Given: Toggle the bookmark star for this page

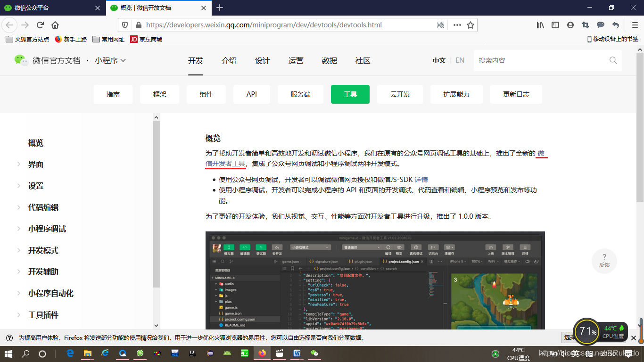Looking at the screenshot, I should click(471, 25).
